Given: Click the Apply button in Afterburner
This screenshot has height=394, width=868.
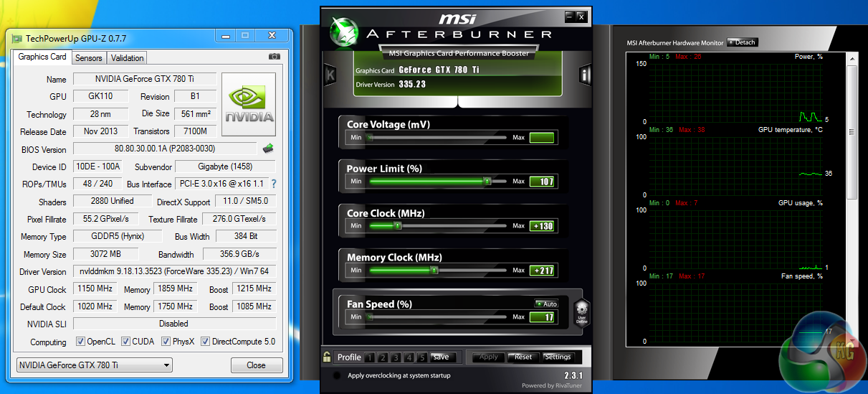Looking at the screenshot, I should click(x=488, y=357).
